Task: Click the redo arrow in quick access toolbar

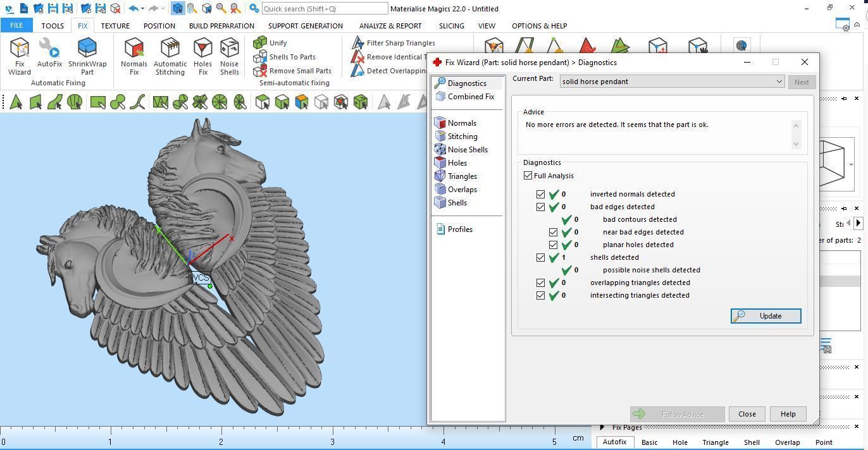Action: [x=153, y=8]
